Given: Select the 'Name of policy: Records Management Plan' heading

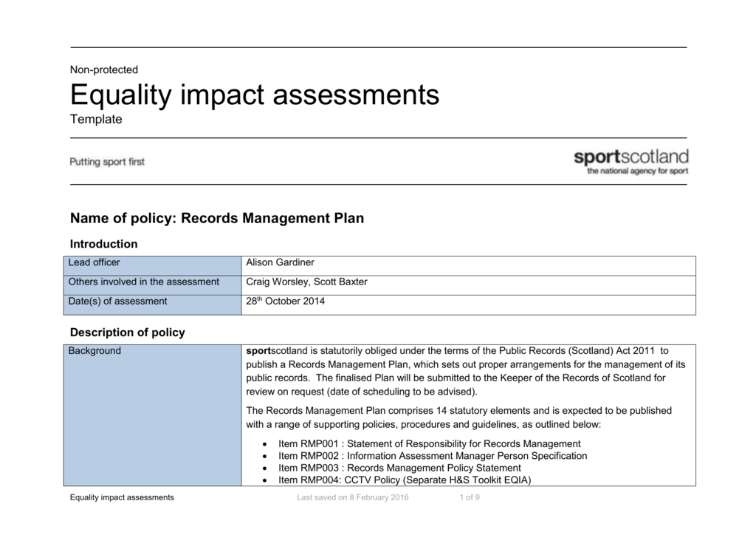Looking at the screenshot, I should point(216,218).
